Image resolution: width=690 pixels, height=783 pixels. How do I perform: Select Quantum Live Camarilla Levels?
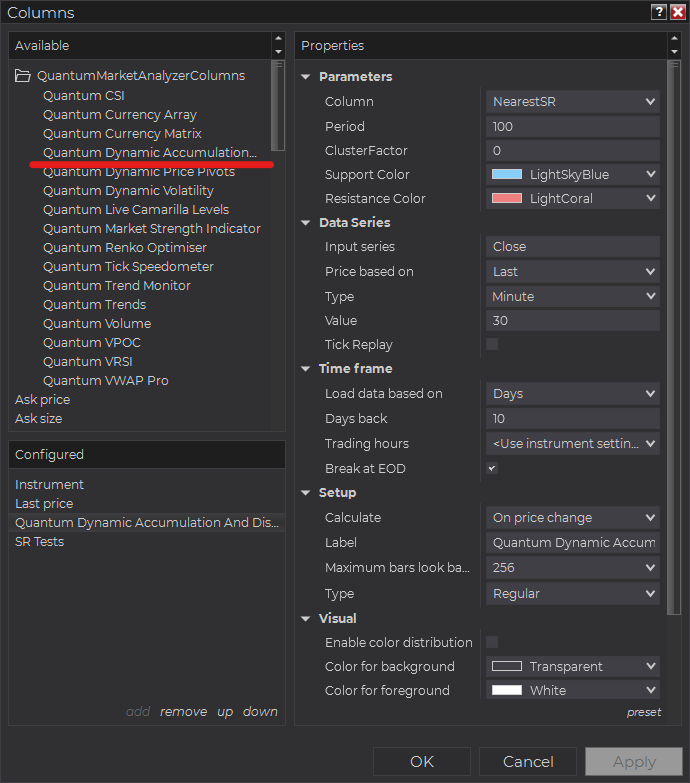136,210
